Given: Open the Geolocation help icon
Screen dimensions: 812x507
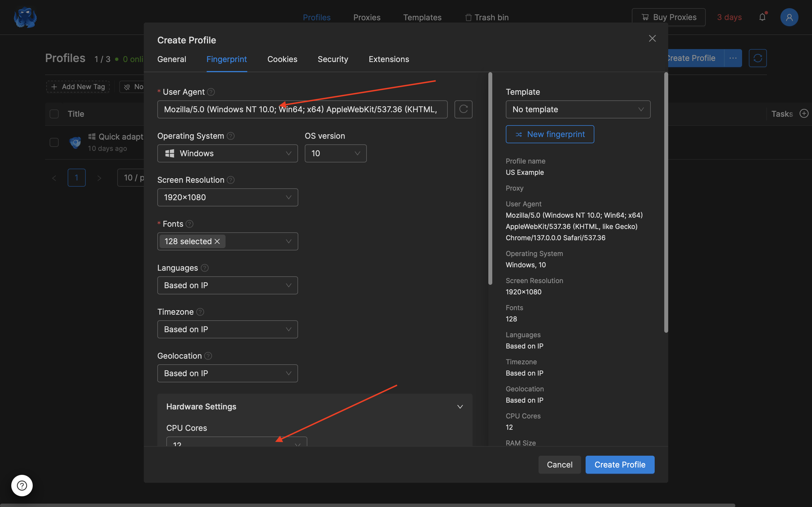Looking at the screenshot, I should tap(208, 356).
